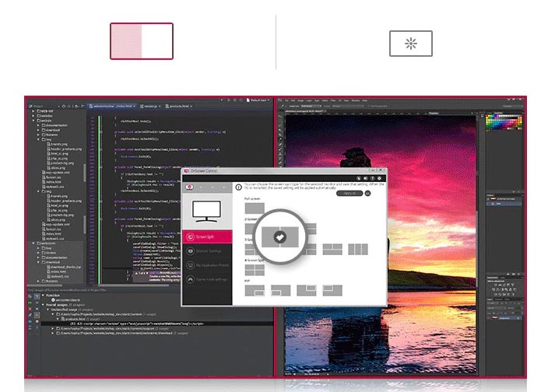Image resolution: width=555 pixels, height=392 pixels.
Task: Click the Game mode settings gamepad icon
Action: [190, 279]
